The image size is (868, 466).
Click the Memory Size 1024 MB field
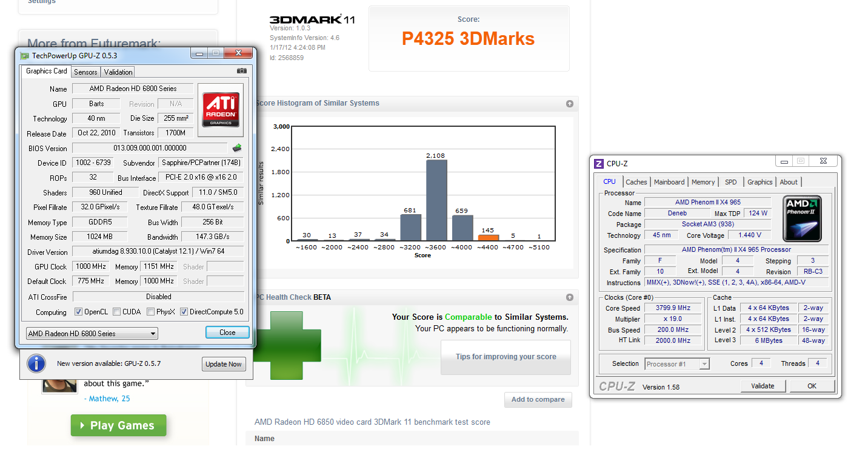pos(100,237)
